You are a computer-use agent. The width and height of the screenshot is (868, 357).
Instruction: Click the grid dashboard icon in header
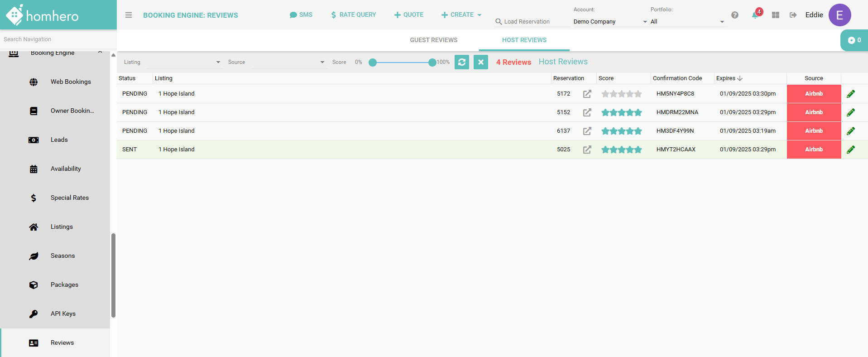tap(776, 15)
